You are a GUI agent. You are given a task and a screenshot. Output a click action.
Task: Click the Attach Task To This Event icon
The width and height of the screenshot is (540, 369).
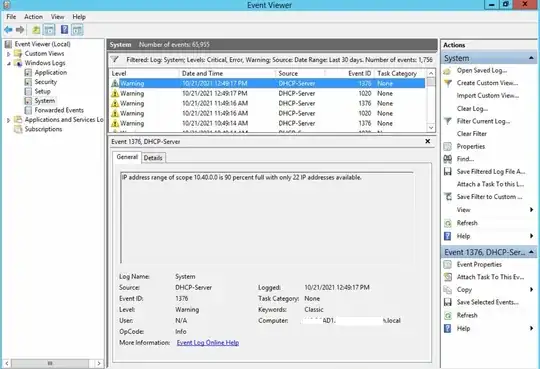pos(447,277)
